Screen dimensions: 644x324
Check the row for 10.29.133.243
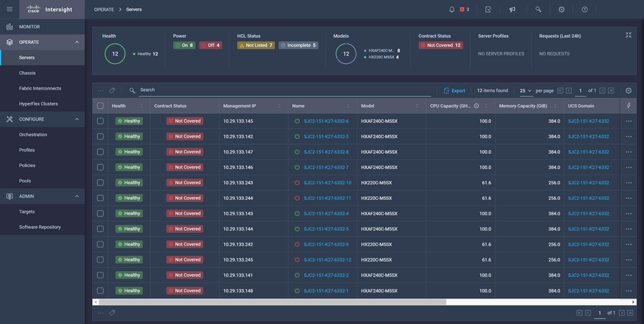(100, 183)
